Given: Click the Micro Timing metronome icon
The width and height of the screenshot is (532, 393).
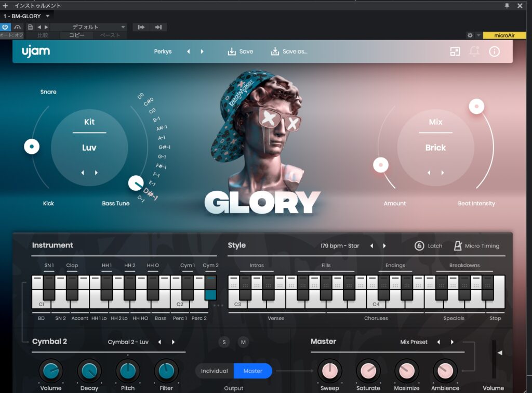Looking at the screenshot, I should coord(458,246).
